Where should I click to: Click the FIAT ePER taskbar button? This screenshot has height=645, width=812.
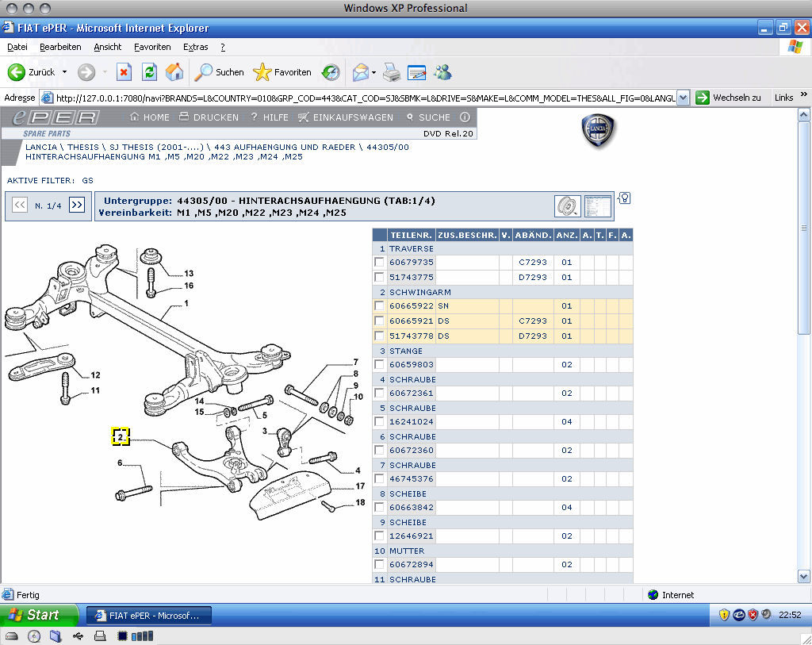148,616
